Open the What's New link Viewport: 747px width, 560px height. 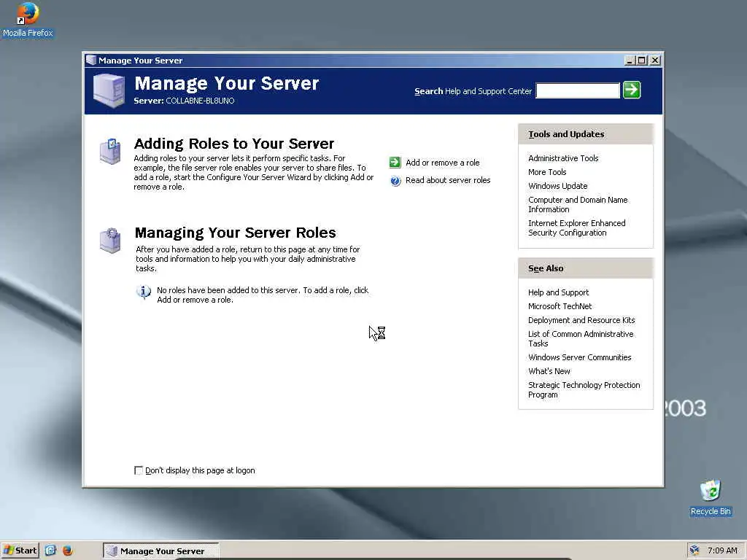[549, 371]
